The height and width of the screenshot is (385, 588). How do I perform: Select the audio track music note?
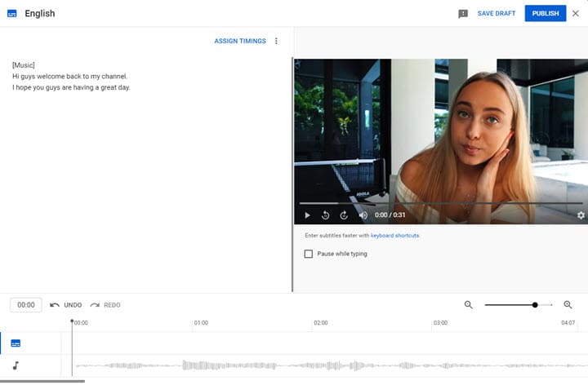16,365
